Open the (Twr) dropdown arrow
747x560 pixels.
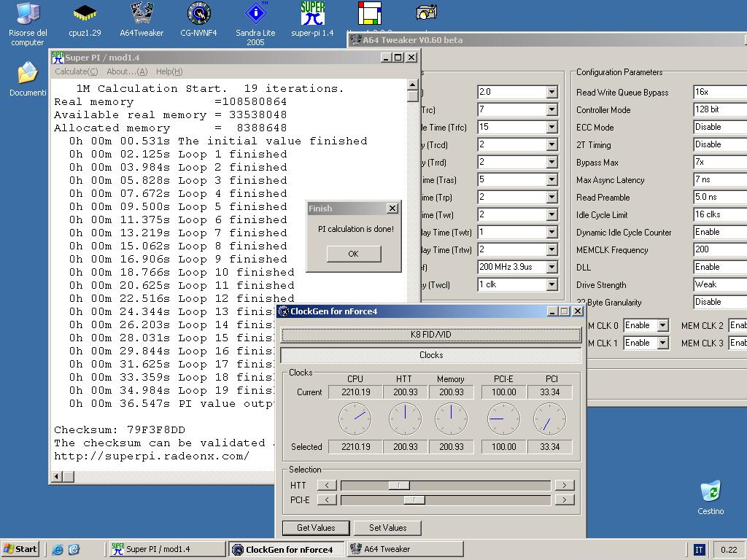tap(551, 214)
